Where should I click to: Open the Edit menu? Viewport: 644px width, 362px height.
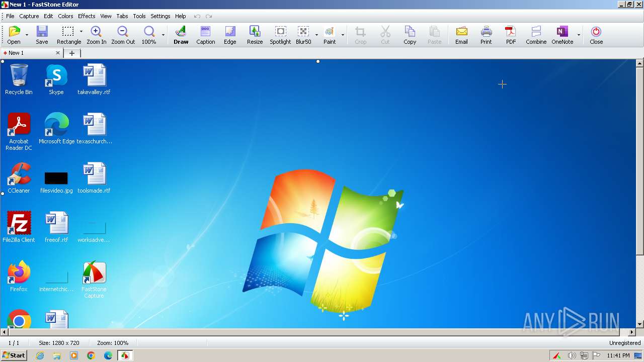(48, 16)
